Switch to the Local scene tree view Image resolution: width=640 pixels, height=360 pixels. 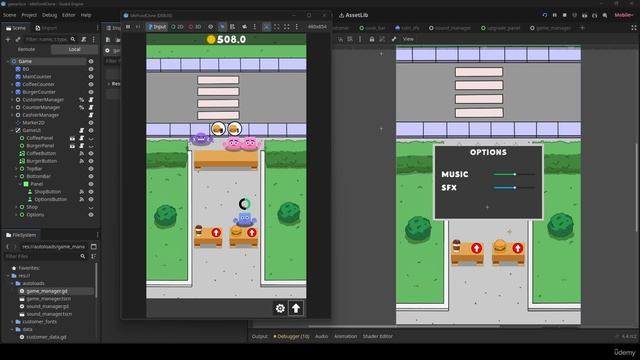click(x=74, y=49)
